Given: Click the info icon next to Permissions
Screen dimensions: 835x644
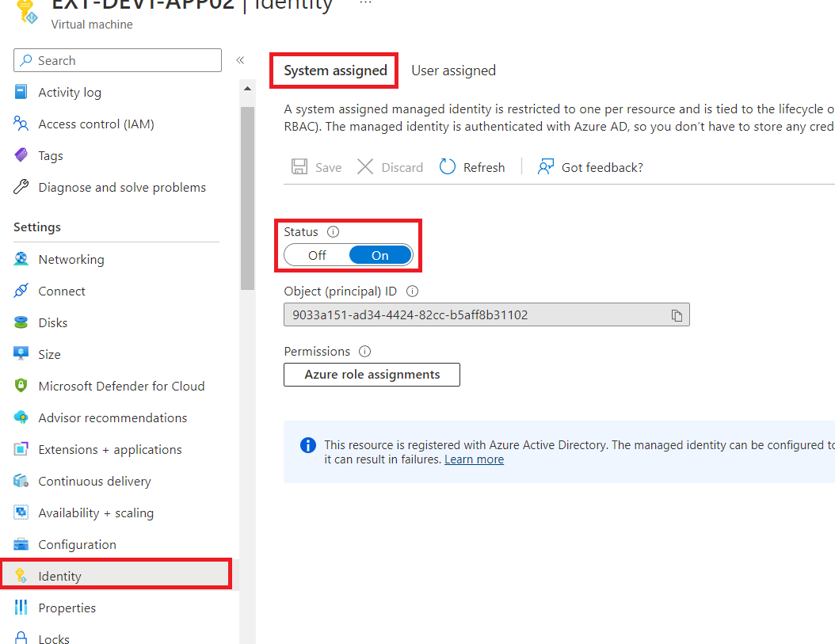Looking at the screenshot, I should 364,352.
